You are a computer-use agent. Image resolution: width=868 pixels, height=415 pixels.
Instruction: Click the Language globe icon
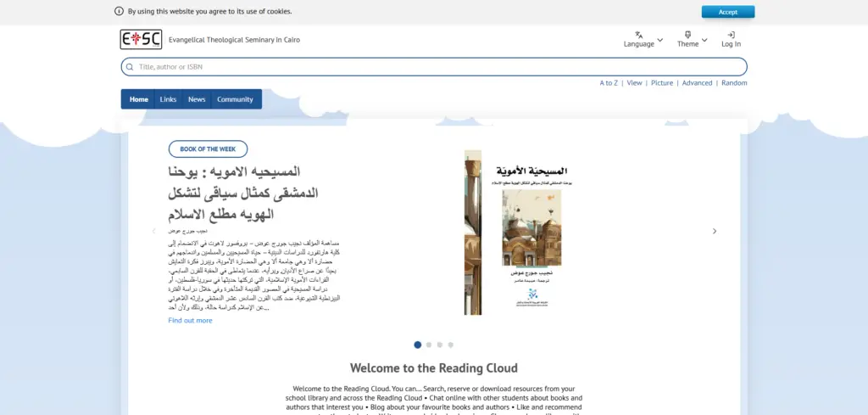coord(638,35)
